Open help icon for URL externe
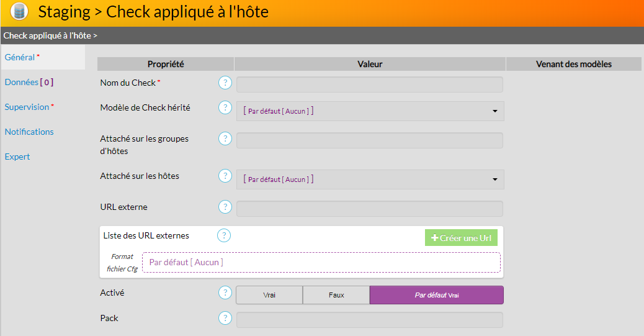The image size is (644, 336). [225, 207]
